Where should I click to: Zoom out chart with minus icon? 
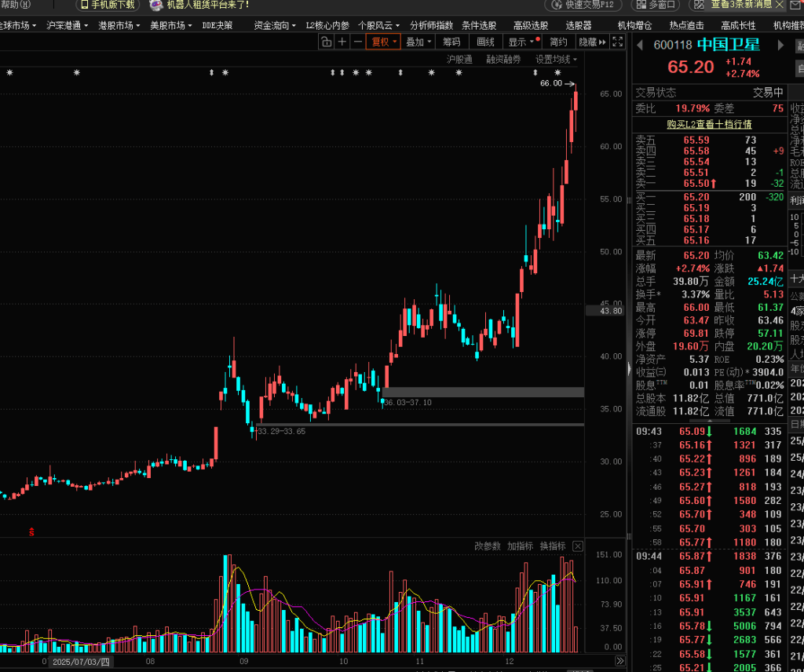(358, 42)
